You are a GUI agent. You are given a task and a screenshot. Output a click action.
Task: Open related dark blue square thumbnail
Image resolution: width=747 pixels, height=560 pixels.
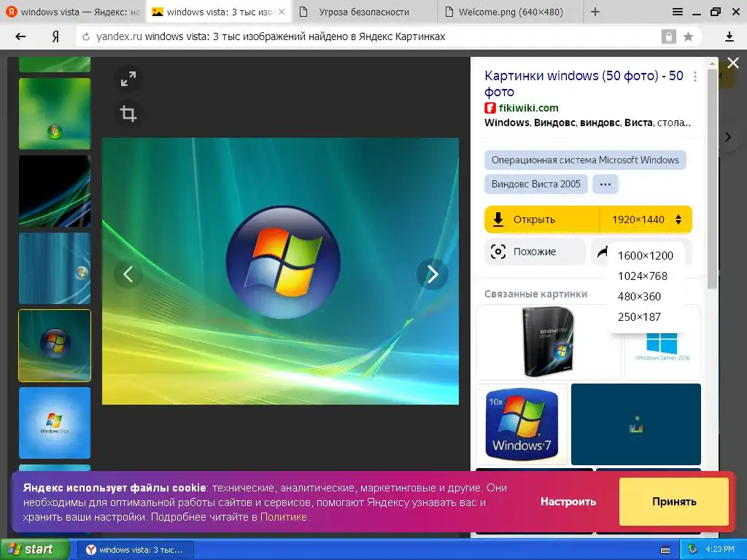[x=636, y=424]
